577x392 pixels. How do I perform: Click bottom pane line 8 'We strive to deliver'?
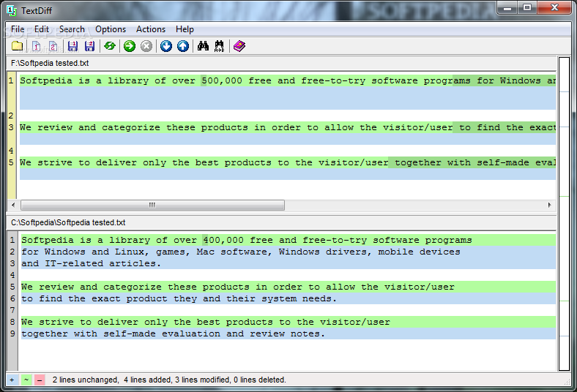[288, 322]
